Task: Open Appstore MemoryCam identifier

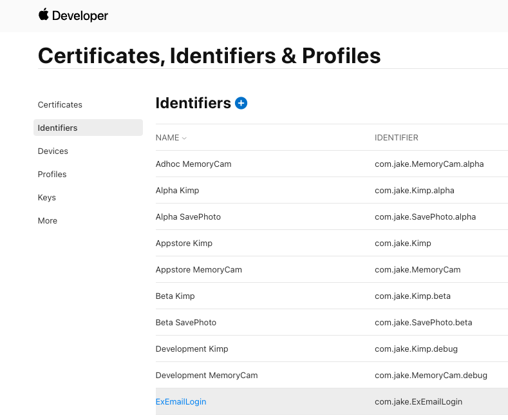Action: pyautogui.click(x=198, y=269)
